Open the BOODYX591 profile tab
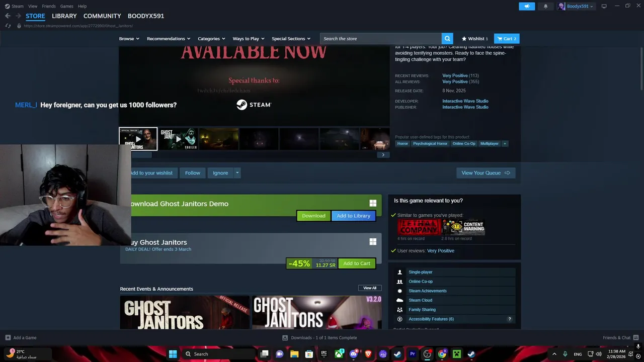Image resolution: width=644 pixels, height=362 pixels. [146, 16]
